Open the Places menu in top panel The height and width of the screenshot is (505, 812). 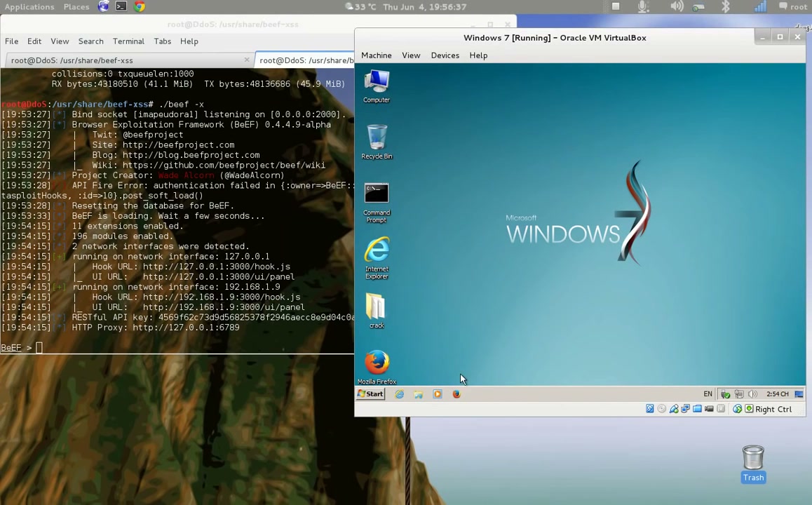pos(76,7)
